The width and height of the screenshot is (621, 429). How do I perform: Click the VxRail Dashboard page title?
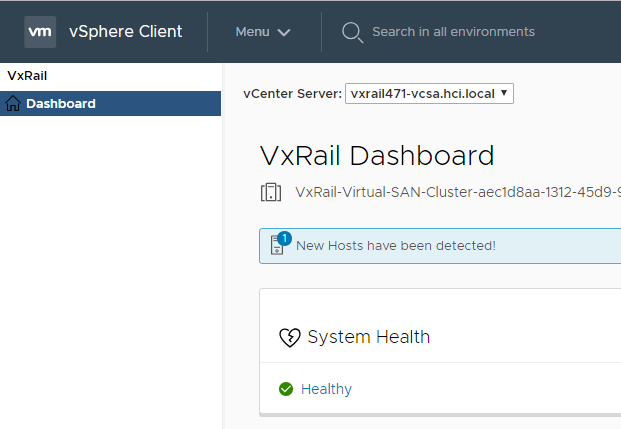coord(377,155)
